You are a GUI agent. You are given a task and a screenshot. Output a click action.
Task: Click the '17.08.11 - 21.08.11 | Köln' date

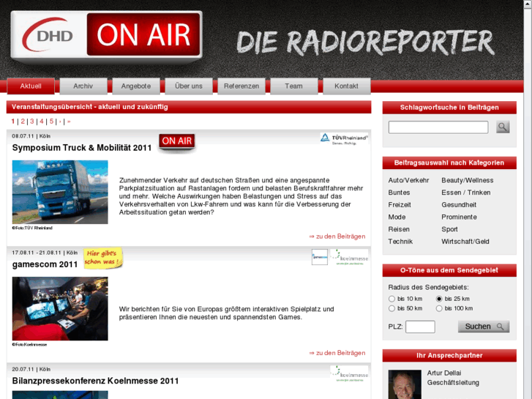point(45,253)
